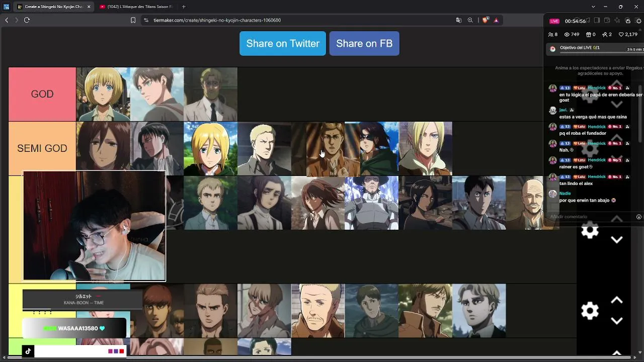Open the Brave Shields lion icon

tap(485, 20)
